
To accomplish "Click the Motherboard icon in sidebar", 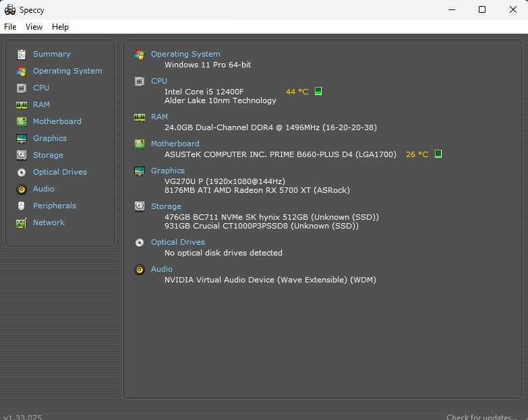I will (x=22, y=121).
